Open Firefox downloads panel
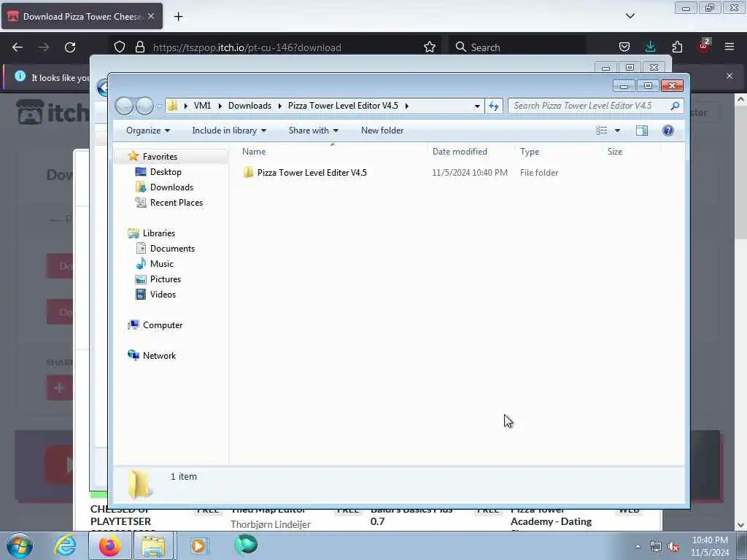The height and width of the screenshot is (560, 747). pyautogui.click(x=650, y=47)
